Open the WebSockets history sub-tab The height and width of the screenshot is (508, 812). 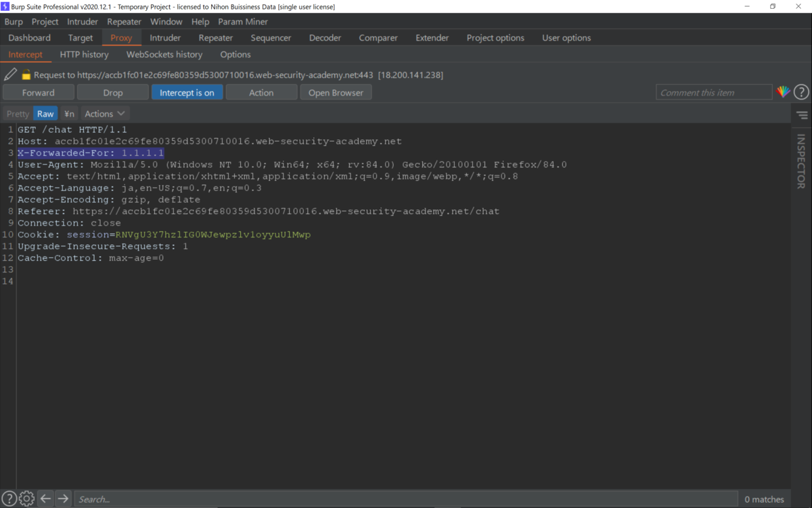coord(164,54)
